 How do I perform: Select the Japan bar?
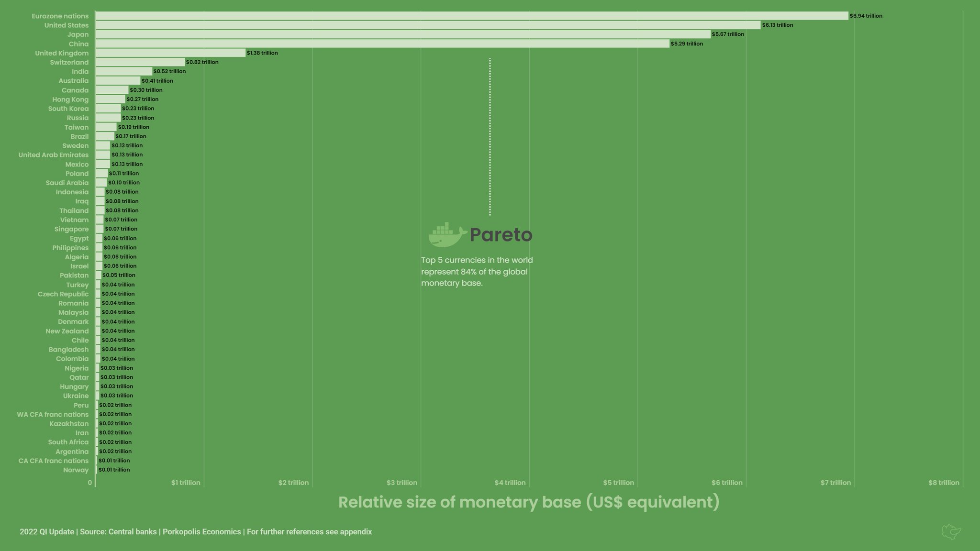point(403,34)
